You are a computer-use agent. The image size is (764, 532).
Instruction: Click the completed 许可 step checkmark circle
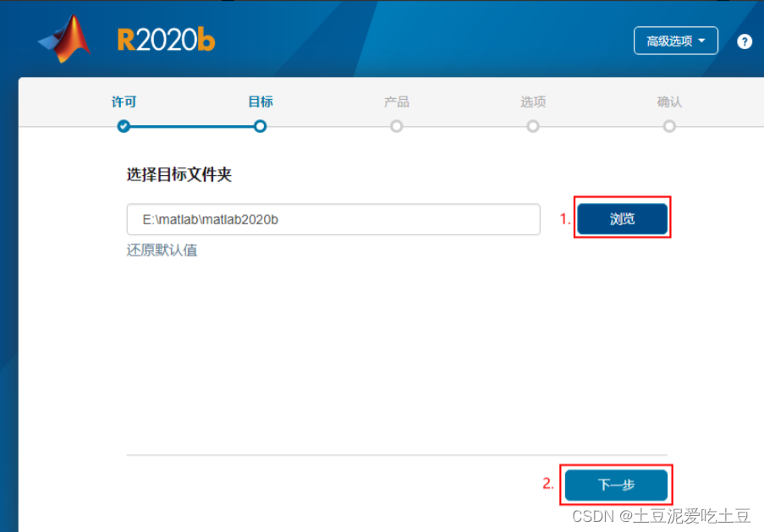(124, 127)
